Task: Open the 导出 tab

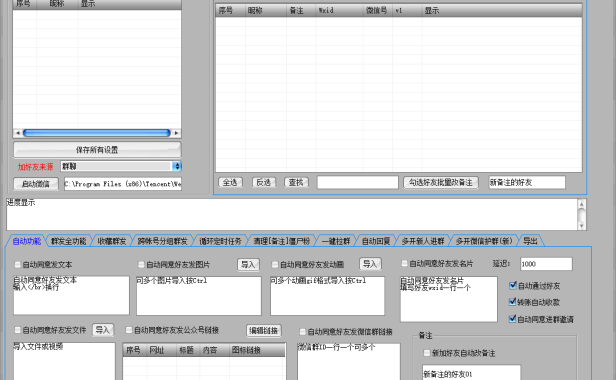Action: [530, 241]
